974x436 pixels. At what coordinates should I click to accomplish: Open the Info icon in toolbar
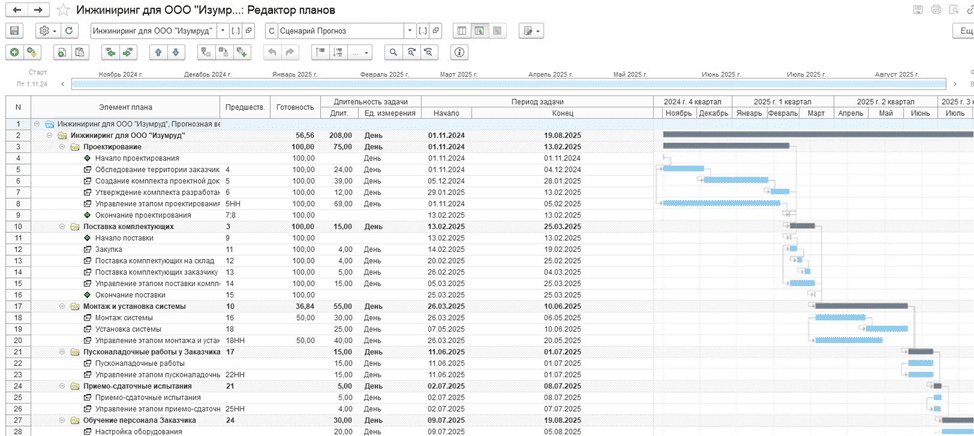pyautogui.click(x=459, y=52)
